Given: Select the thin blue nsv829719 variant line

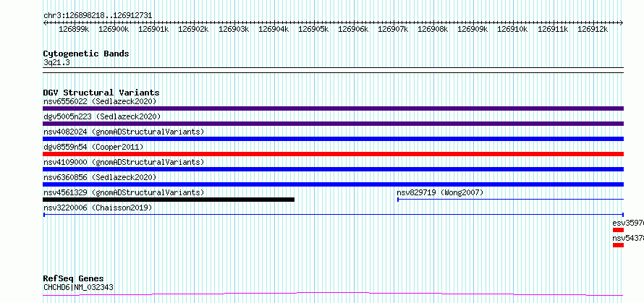Looking at the screenshot, I should (511, 200).
